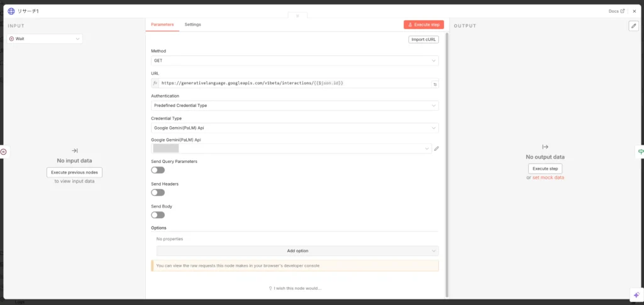
Task: Open the URL expression editor expand icon
Action: 434,84
